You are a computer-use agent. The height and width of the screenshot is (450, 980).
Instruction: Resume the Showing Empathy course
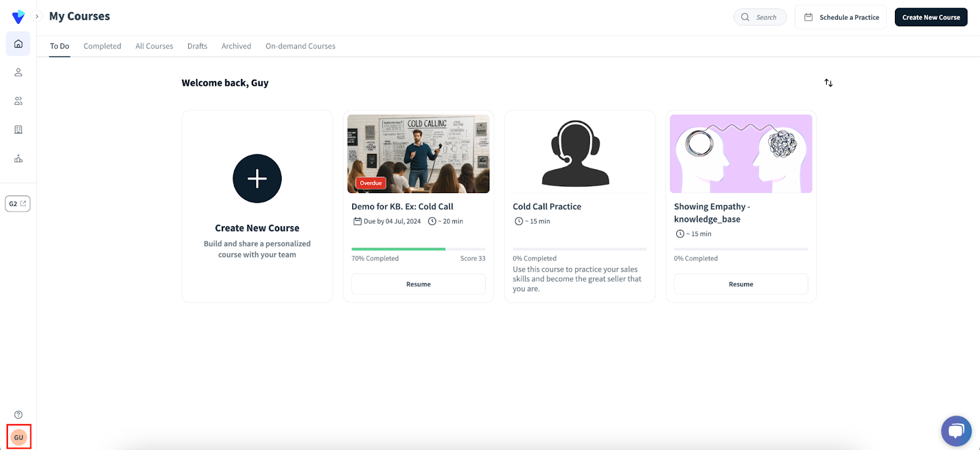[741, 284]
